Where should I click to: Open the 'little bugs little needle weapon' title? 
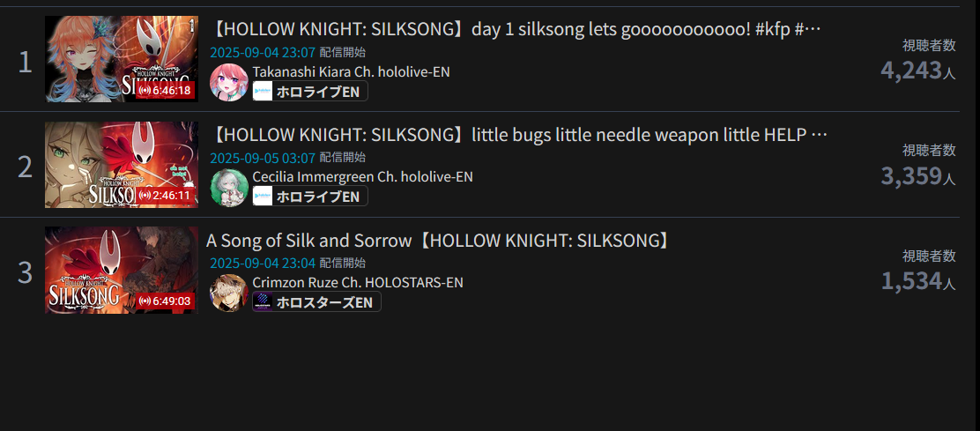(519, 134)
